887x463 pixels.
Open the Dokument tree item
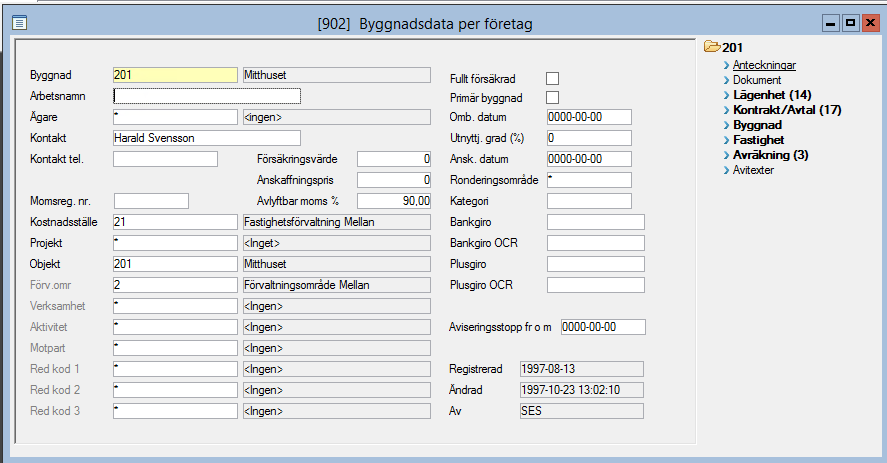(x=757, y=80)
